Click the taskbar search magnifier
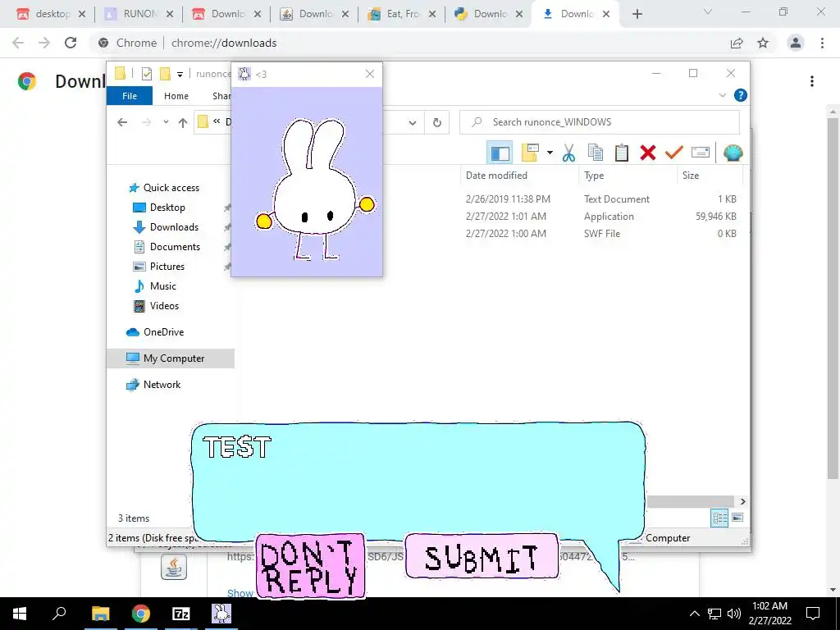 point(59,613)
